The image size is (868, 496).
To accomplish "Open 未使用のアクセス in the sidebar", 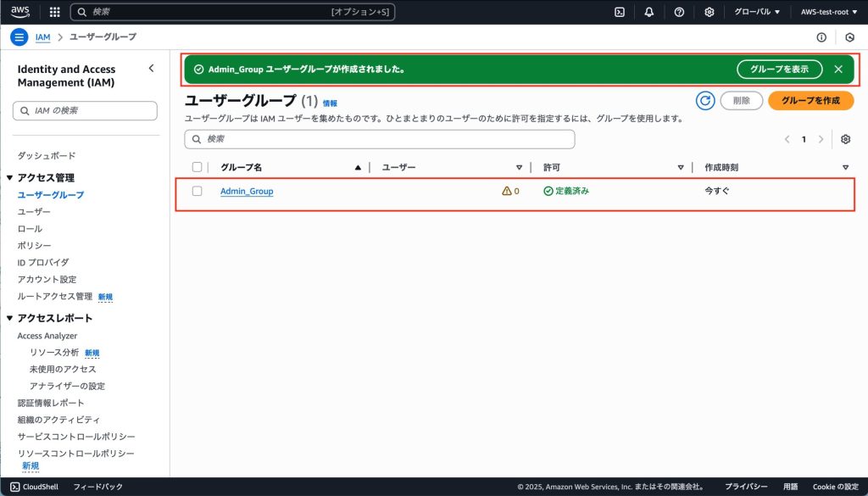I will (x=63, y=369).
